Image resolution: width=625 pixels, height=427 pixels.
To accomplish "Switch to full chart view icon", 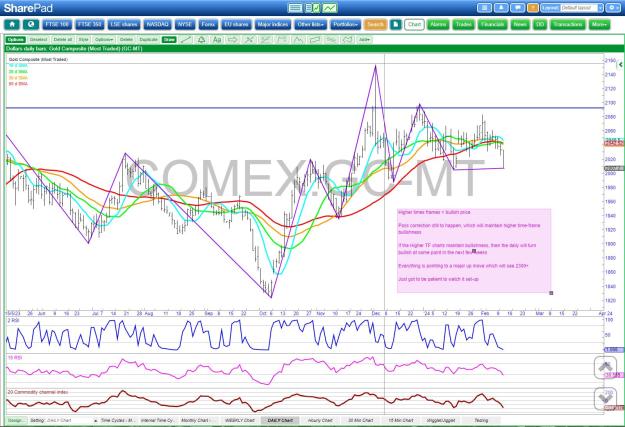I will click(330, 8).
